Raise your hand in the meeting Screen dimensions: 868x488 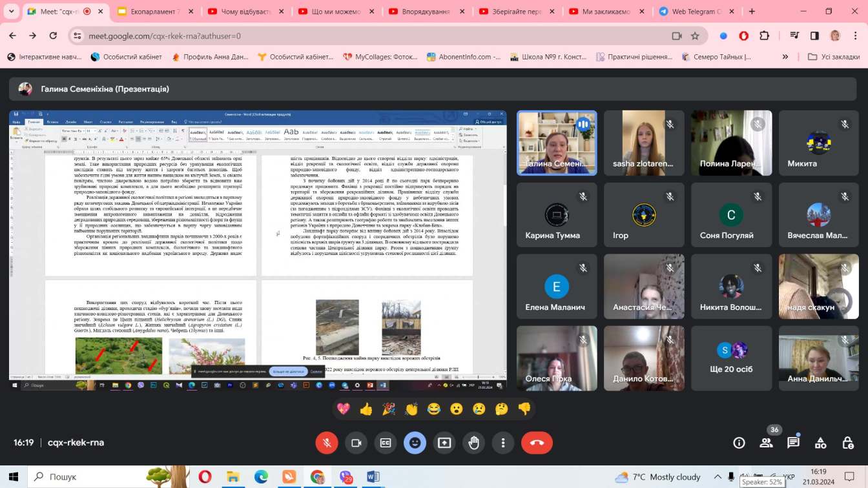474,443
